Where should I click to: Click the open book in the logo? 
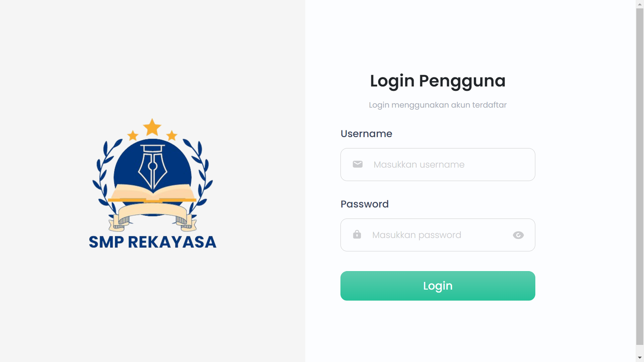click(x=152, y=193)
